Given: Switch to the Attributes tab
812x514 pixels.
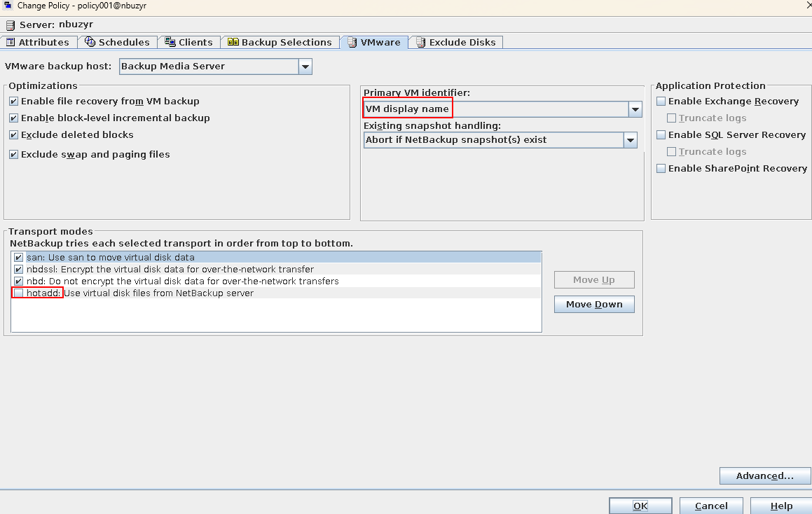Looking at the screenshot, I should 39,42.
